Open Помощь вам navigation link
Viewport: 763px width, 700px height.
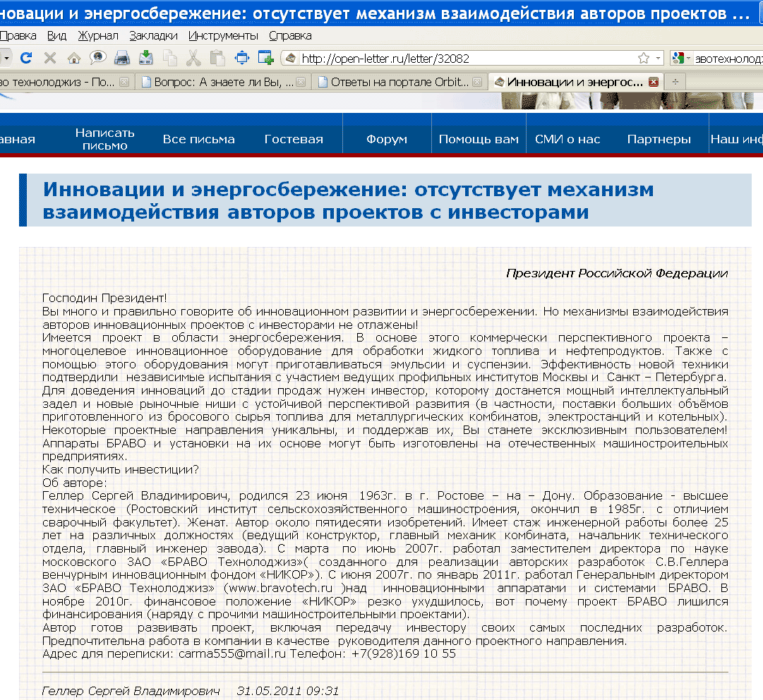[479, 139]
